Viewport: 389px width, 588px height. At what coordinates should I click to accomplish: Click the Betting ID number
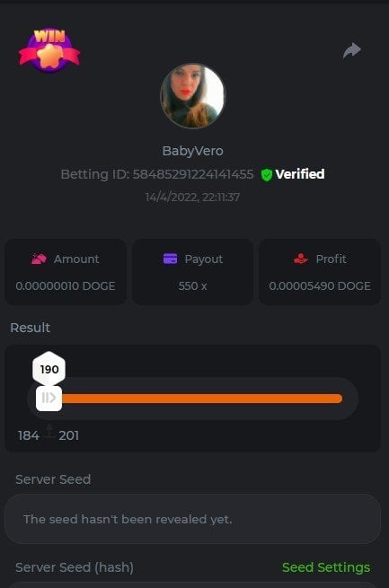(193, 174)
